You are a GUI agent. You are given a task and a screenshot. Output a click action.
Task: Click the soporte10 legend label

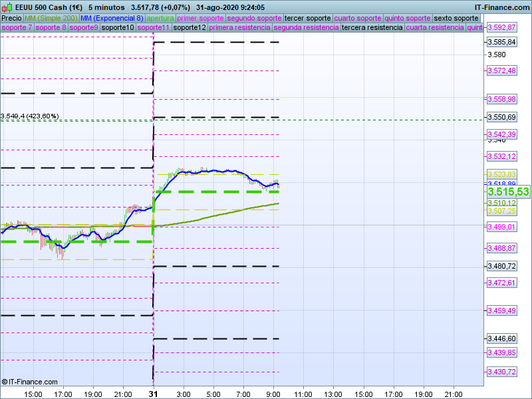pos(118,28)
